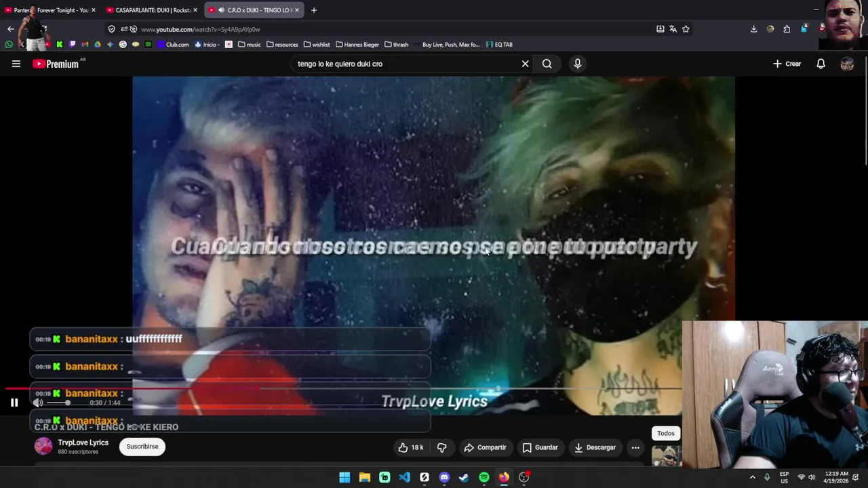Open the Inicio bookmark
The height and width of the screenshot is (488, 868).
pyautogui.click(x=207, y=45)
